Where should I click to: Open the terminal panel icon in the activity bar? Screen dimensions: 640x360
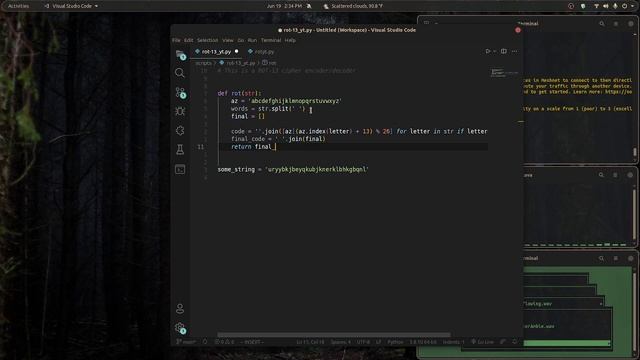click(180, 169)
